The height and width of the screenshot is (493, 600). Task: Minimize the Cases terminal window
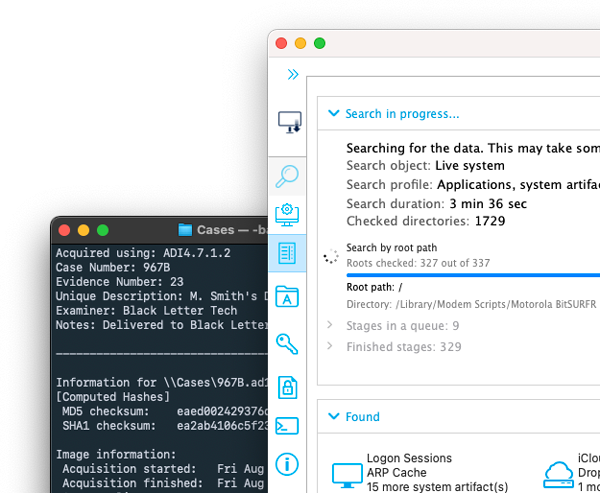point(83,230)
